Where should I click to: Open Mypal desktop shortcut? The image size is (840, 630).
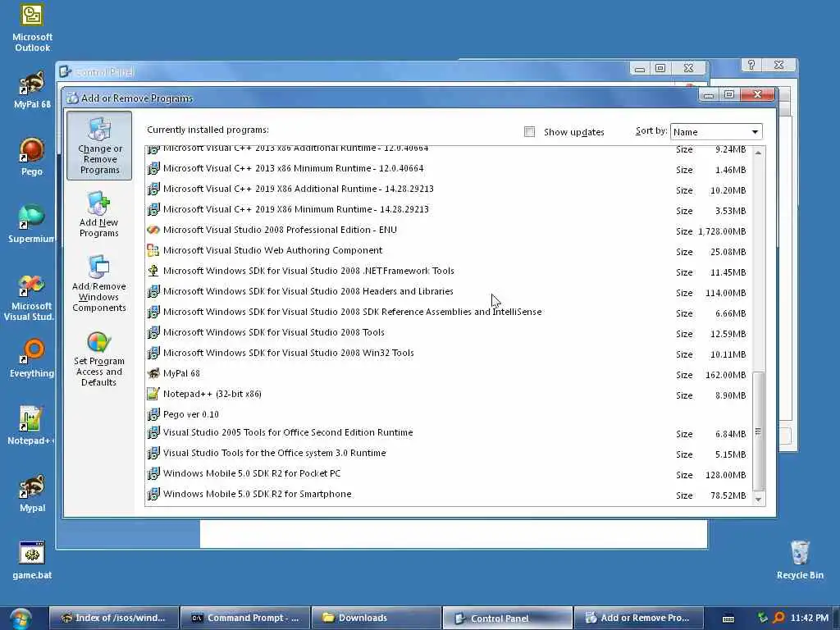click(x=32, y=493)
